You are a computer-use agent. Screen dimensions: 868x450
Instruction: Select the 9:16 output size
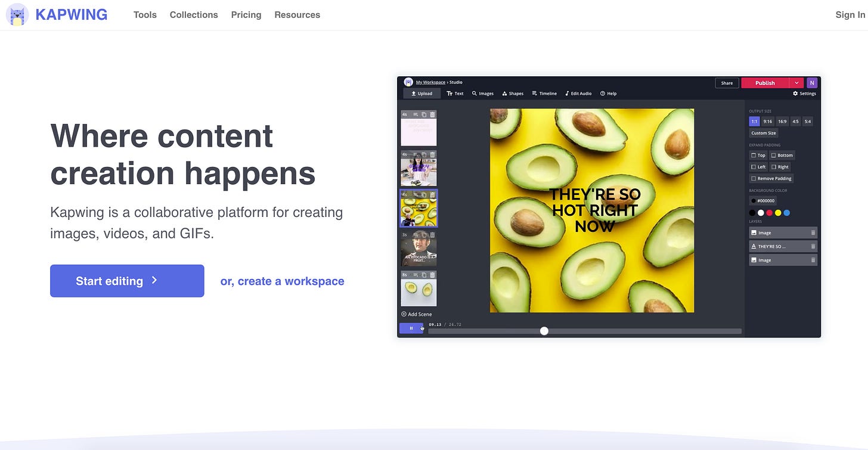pyautogui.click(x=767, y=121)
